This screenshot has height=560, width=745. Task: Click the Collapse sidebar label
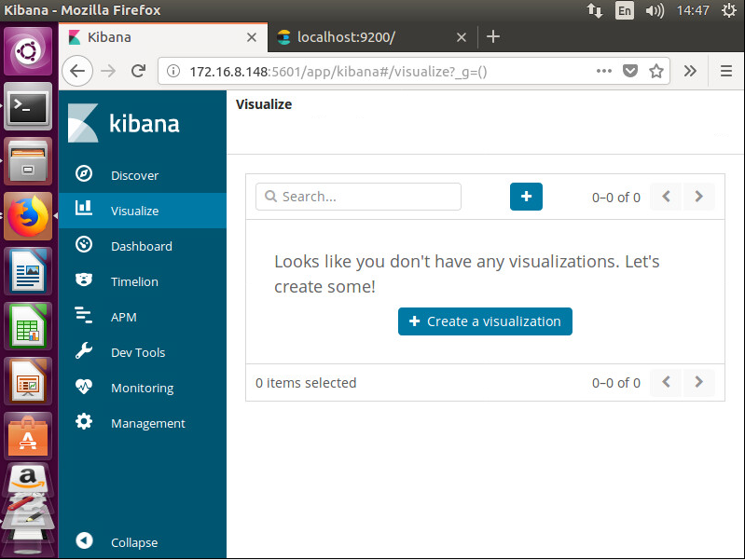134,542
